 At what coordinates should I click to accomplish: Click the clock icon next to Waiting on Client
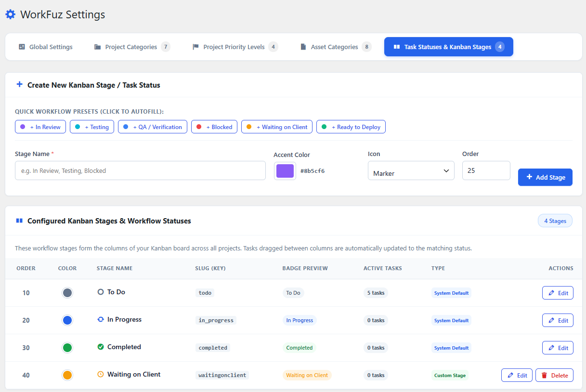point(101,374)
